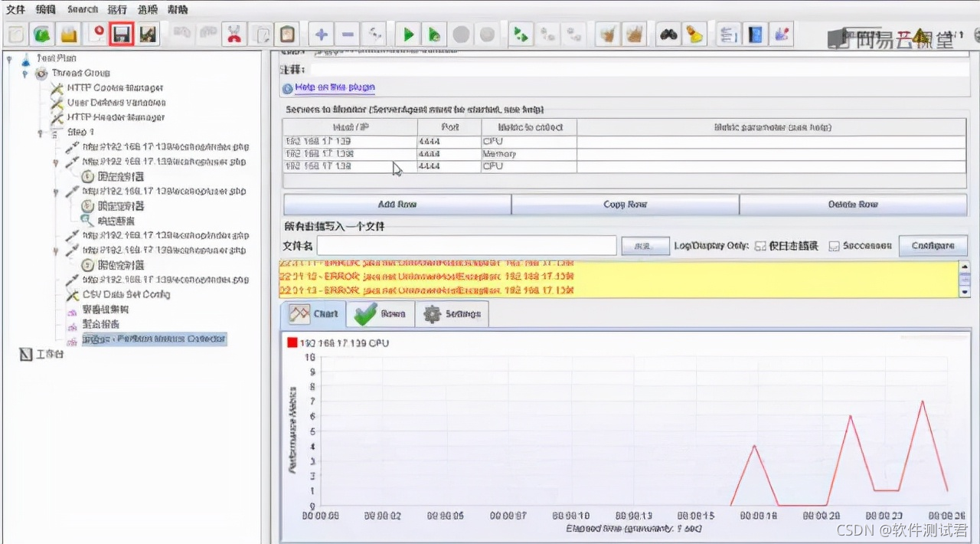This screenshot has height=544, width=980.
Task: Open the 编辑 menu
Action: (x=46, y=9)
